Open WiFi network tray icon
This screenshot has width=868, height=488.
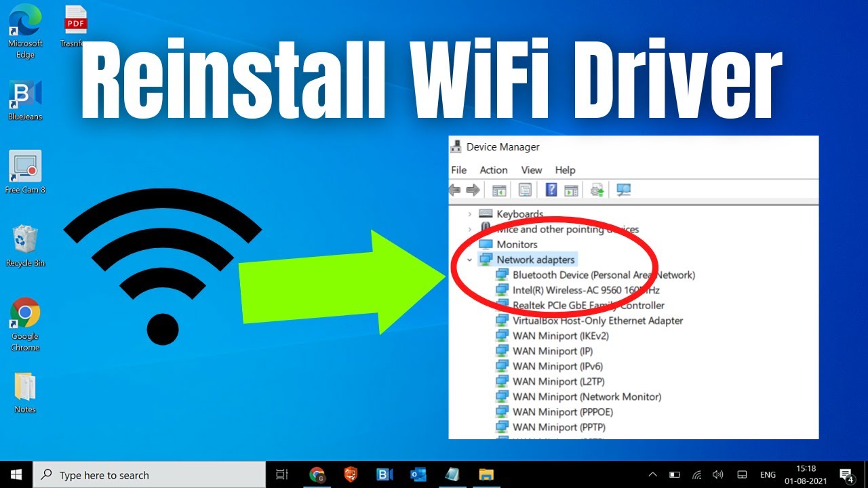(x=696, y=474)
